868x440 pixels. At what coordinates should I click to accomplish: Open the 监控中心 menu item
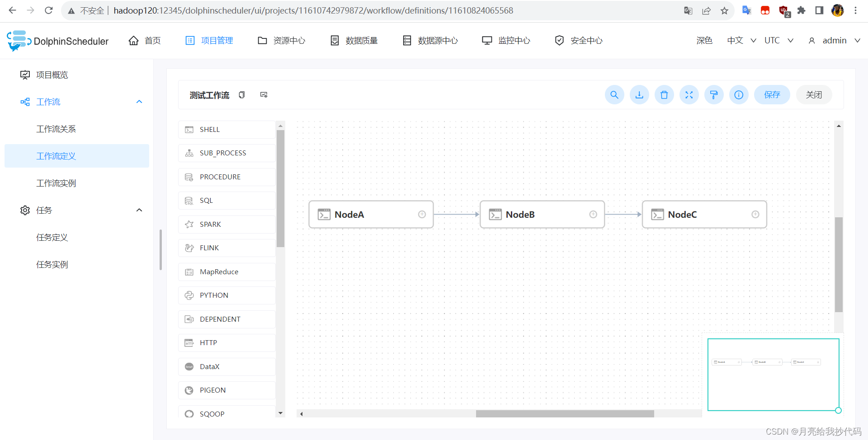[x=506, y=41]
